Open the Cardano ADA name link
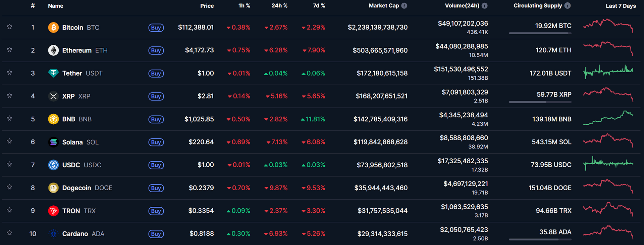 point(83,234)
